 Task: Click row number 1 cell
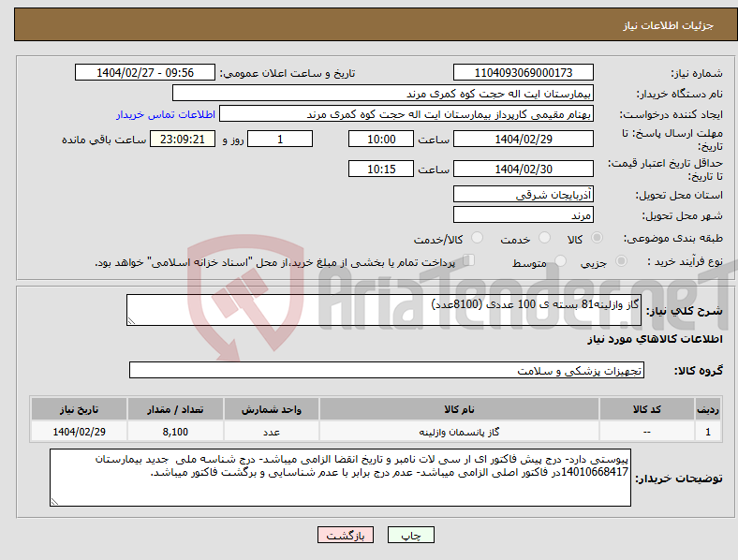point(708,432)
